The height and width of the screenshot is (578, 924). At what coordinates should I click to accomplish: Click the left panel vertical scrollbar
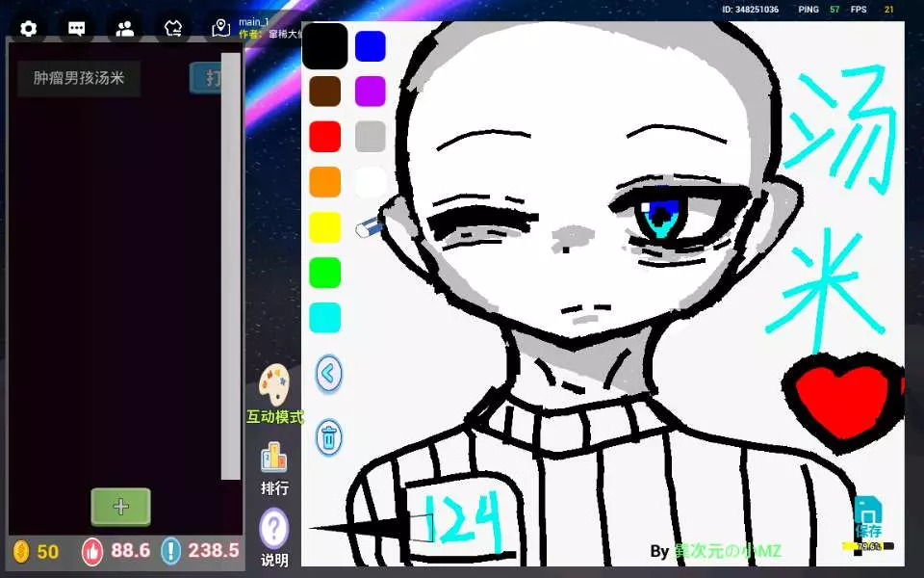[231, 266]
